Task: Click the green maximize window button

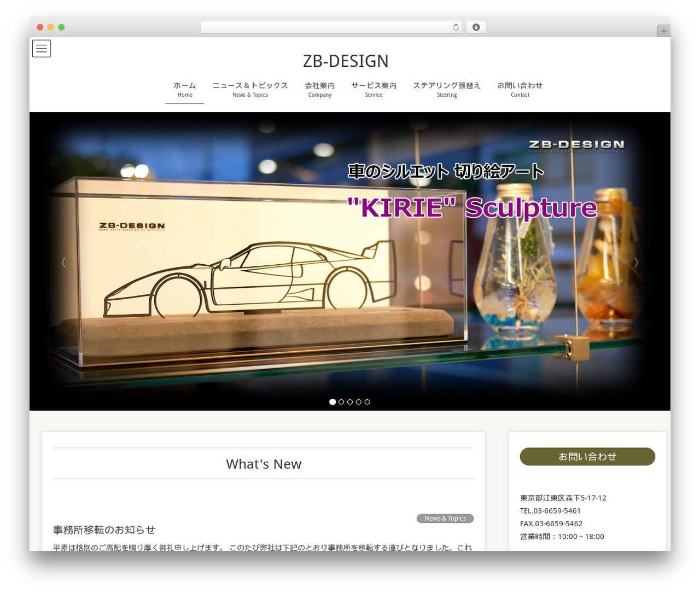Action: [x=61, y=27]
